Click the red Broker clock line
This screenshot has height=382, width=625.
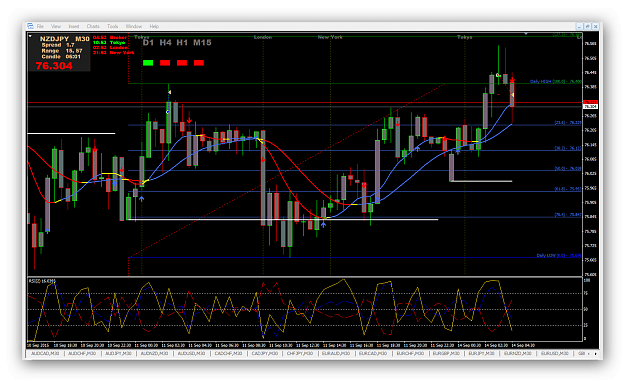(110, 37)
